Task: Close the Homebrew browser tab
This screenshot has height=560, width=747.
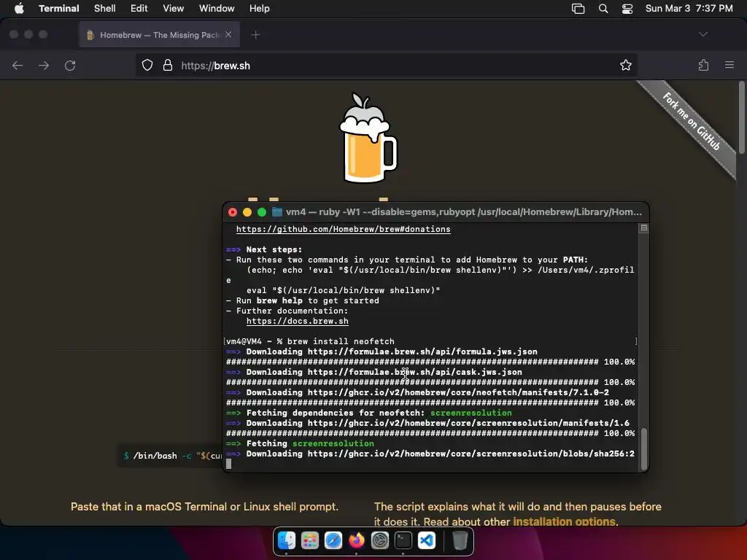Action: pos(228,34)
